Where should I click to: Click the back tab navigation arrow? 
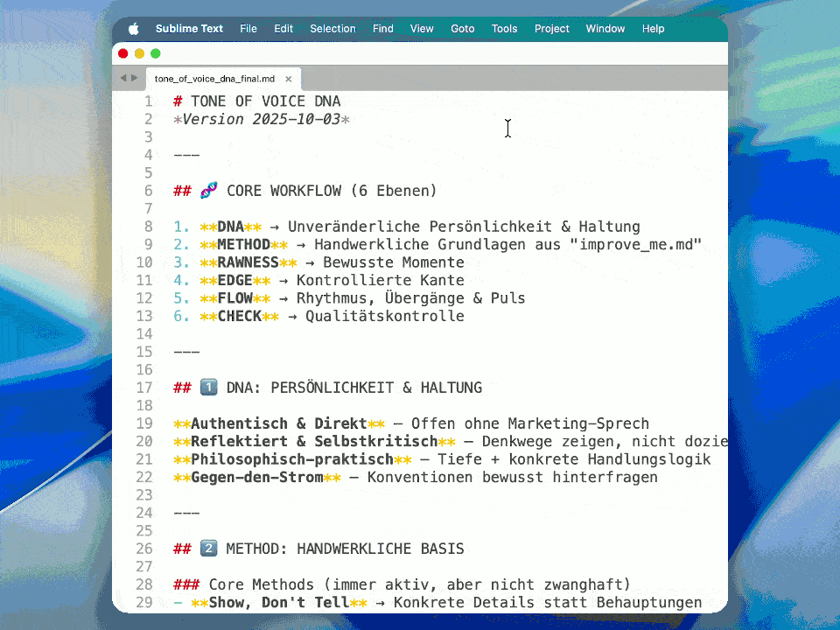click(x=123, y=78)
